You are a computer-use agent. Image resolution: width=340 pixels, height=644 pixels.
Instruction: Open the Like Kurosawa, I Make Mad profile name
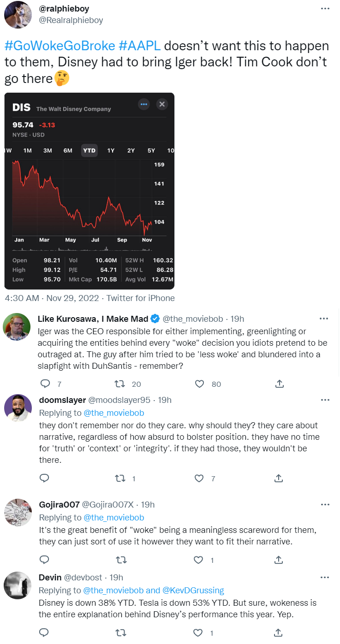pos(93,319)
